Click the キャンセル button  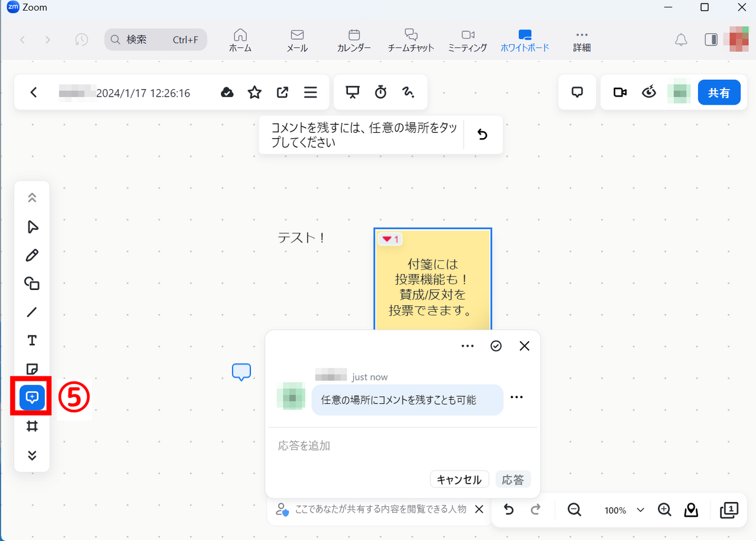click(x=460, y=480)
